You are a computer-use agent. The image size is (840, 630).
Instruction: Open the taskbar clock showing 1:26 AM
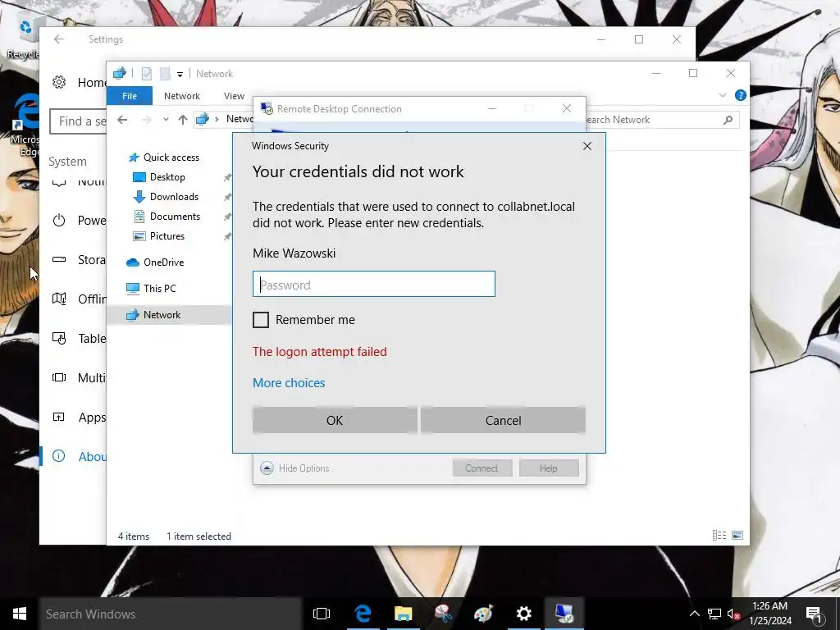coord(769,614)
